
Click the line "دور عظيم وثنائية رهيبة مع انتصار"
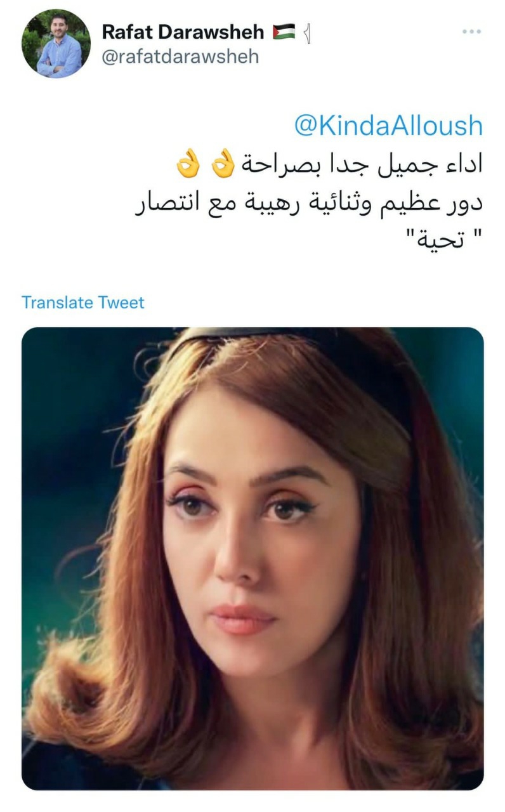(x=309, y=206)
